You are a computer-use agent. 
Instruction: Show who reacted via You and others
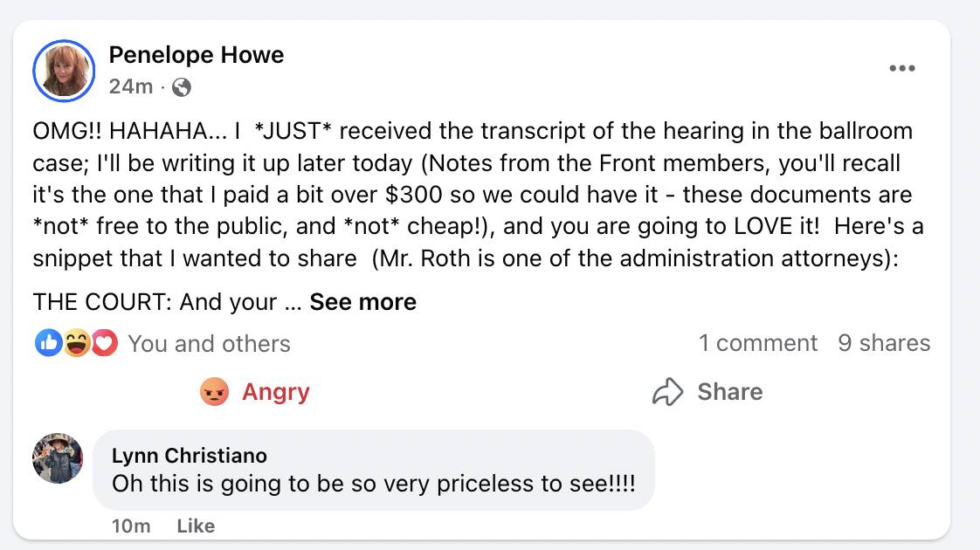209,344
